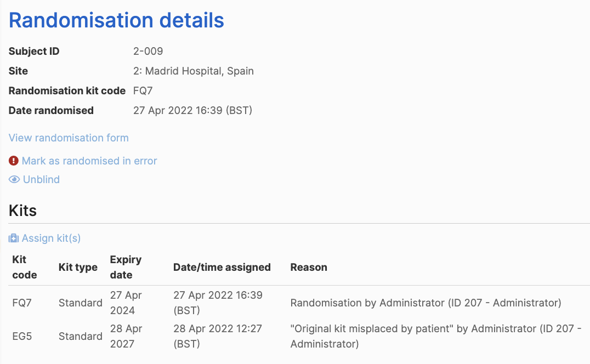The image size is (590, 364).
Task: Select kit code EG5 in the table
Action: point(22,336)
